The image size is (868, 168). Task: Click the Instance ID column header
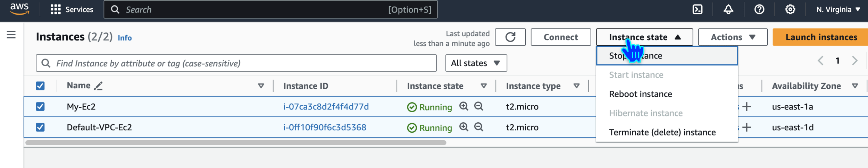click(x=306, y=86)
